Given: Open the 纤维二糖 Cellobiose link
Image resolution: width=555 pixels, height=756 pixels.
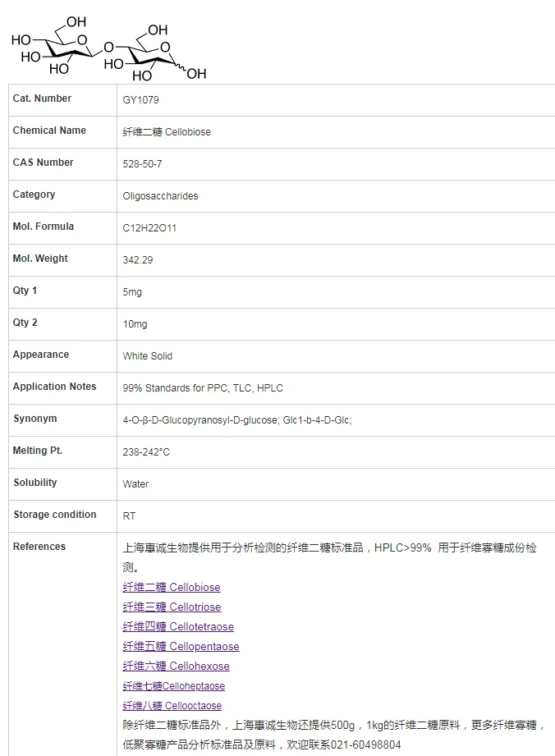Looking at the screenshot, I should [172, 587].
